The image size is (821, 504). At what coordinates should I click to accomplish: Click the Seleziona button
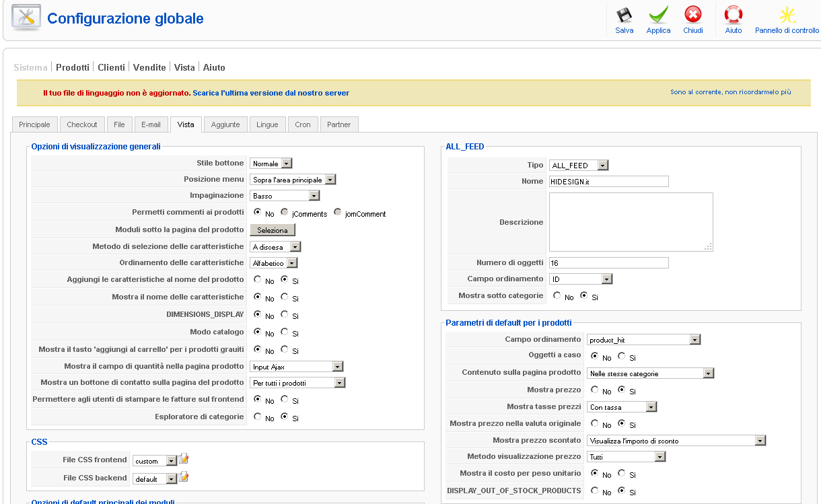(273, 230)
